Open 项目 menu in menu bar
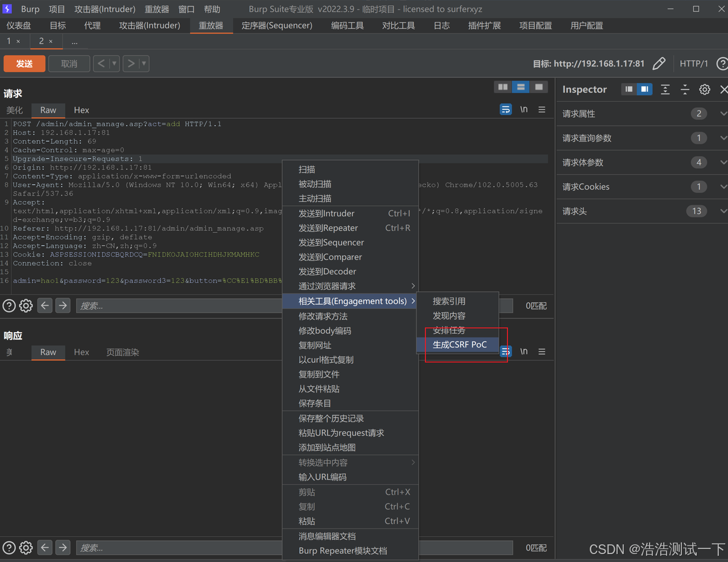 point(57,9)
